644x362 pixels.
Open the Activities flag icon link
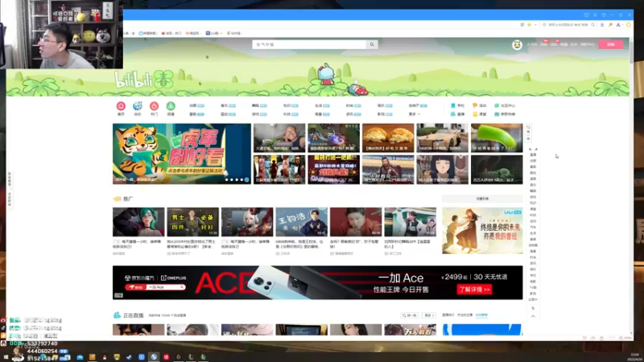479,105
